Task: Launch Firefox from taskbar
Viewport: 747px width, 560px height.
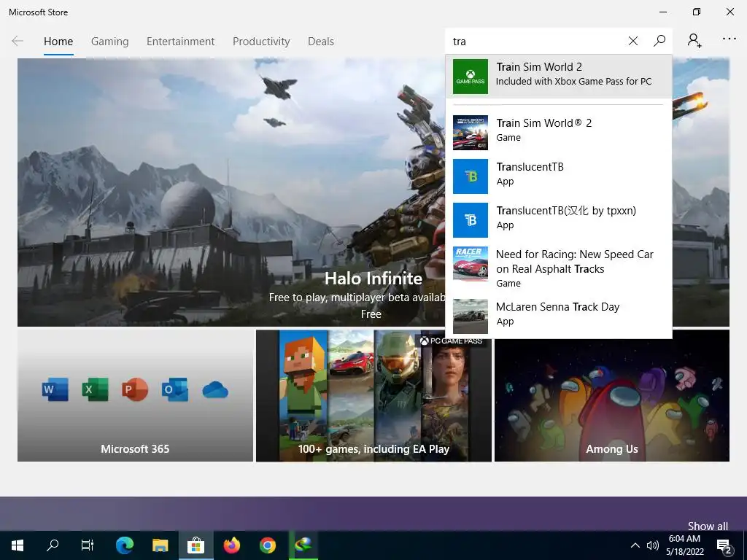Action: pyautogui.click(x=231, y=545)
